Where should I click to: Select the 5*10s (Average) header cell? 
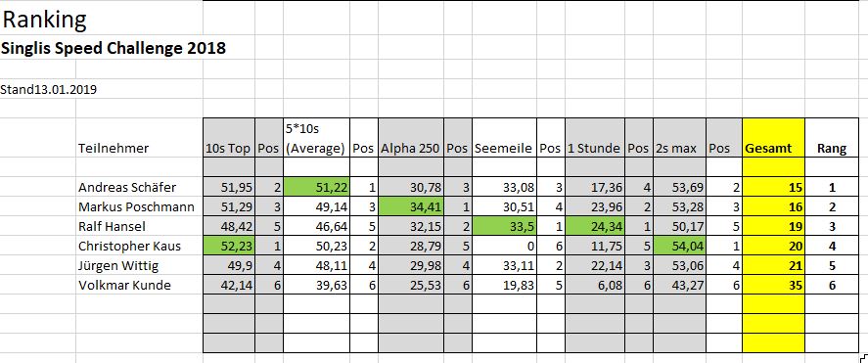(x=317, y=138)
